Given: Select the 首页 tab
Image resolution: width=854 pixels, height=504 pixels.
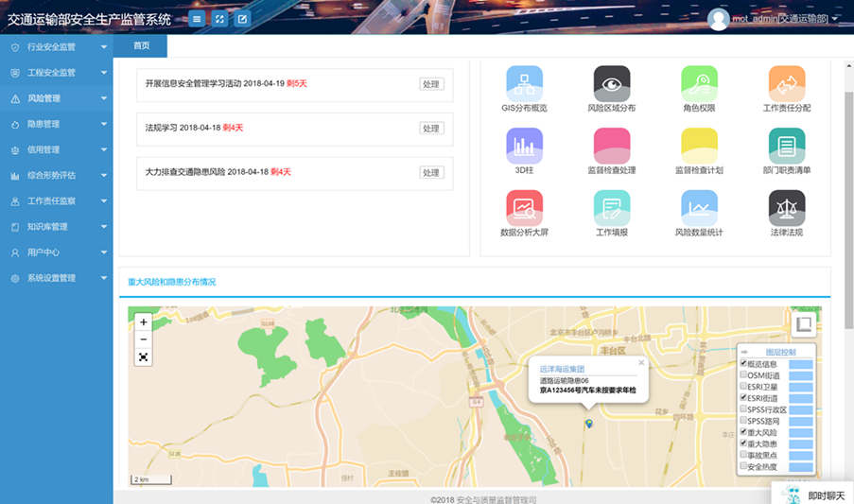Looking at the screenshot, I should 141,45.
